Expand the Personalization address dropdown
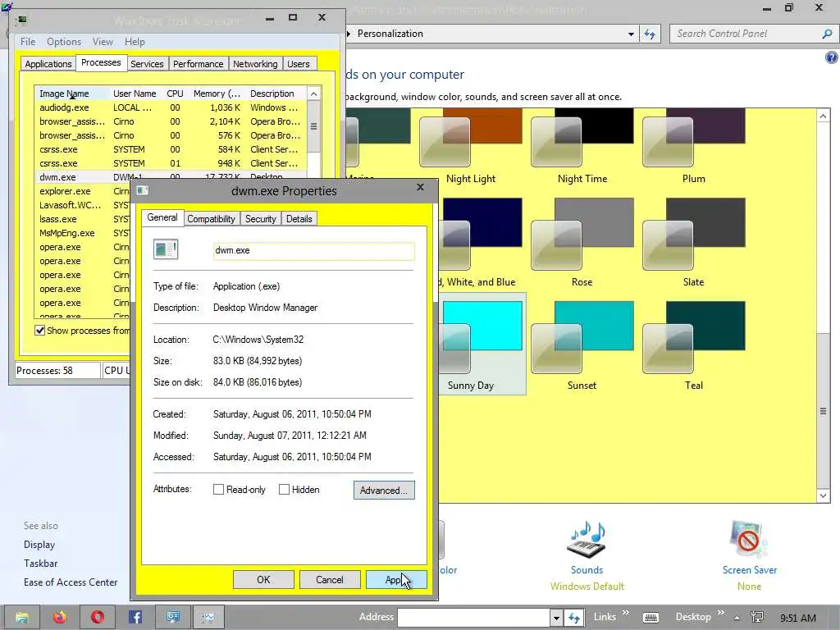 (x=631, y=34)
